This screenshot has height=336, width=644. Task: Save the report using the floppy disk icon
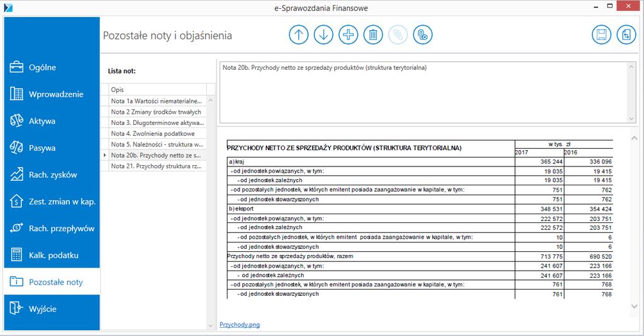602,35
